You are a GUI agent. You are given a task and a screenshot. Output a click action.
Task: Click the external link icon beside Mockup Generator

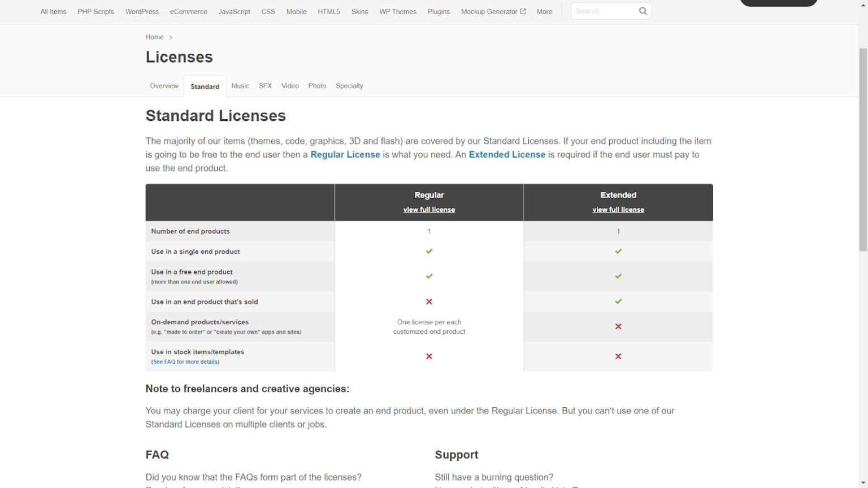click(522, 11)
